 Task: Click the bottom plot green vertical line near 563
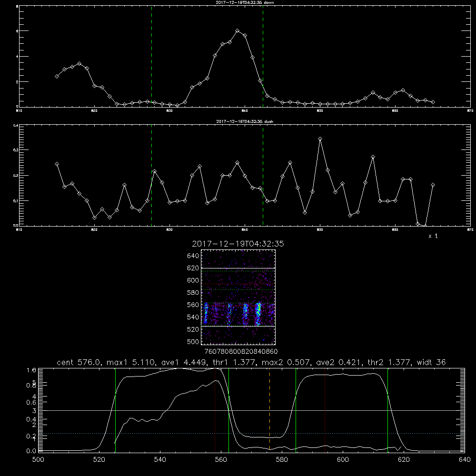(x=228, y=410)
